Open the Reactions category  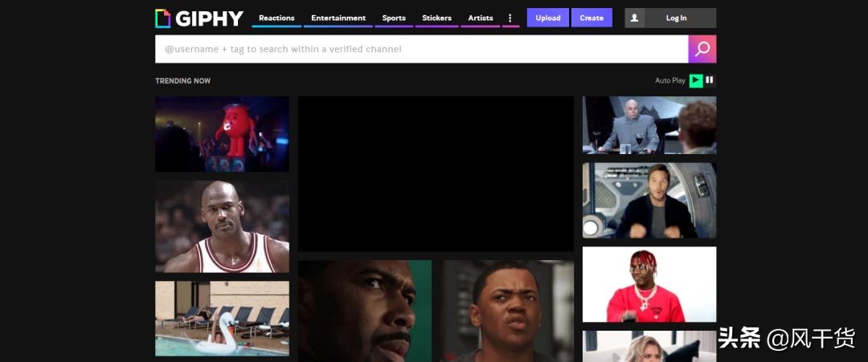click(276, 18)
